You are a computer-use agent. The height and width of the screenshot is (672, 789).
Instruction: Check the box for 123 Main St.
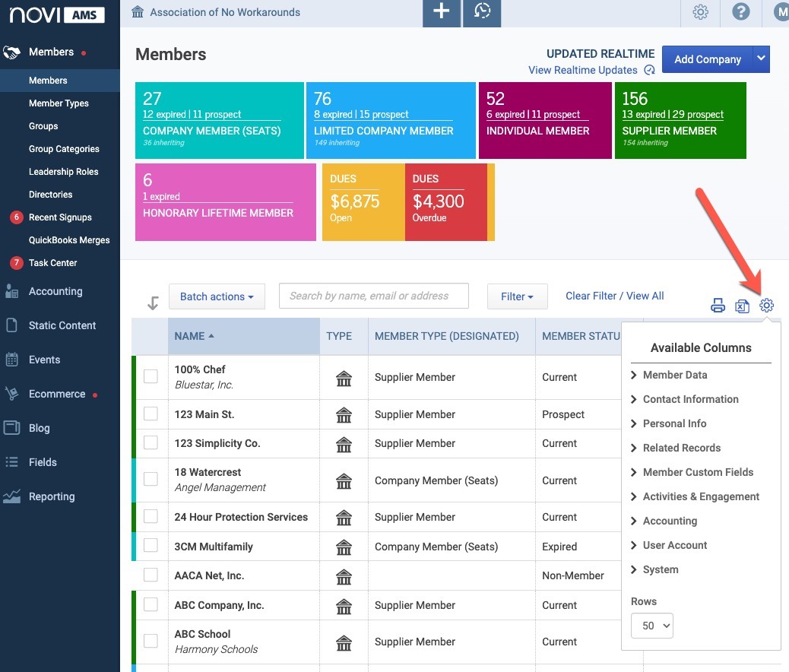pos(151,414)
